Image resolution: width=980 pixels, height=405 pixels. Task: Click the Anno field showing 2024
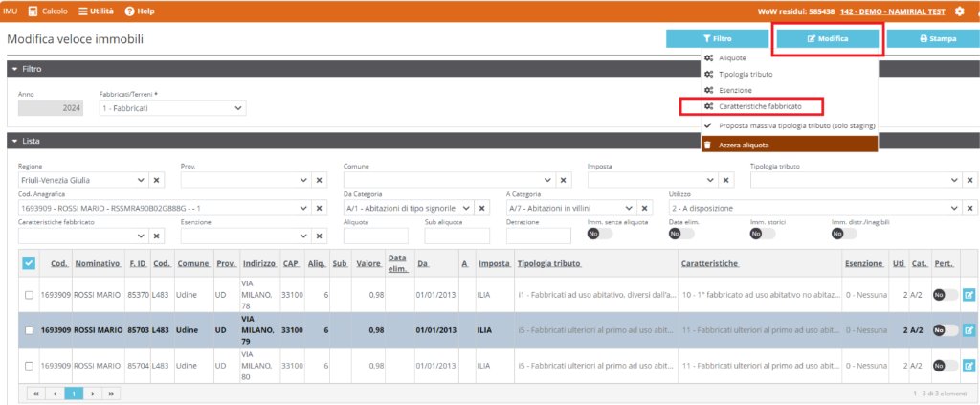point(51,108)
